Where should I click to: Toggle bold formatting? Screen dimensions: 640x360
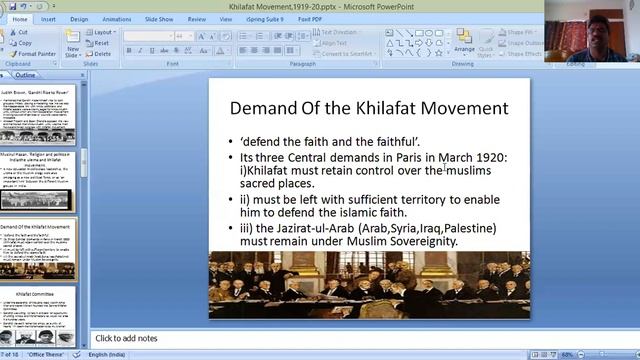coord(129,51)
